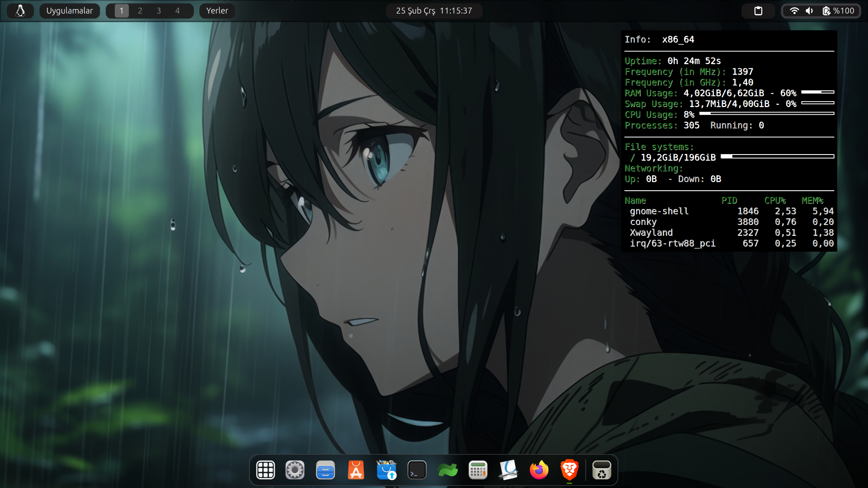Open the Trash bin
The image size is (868, 488).
click(x=602, y=470)
